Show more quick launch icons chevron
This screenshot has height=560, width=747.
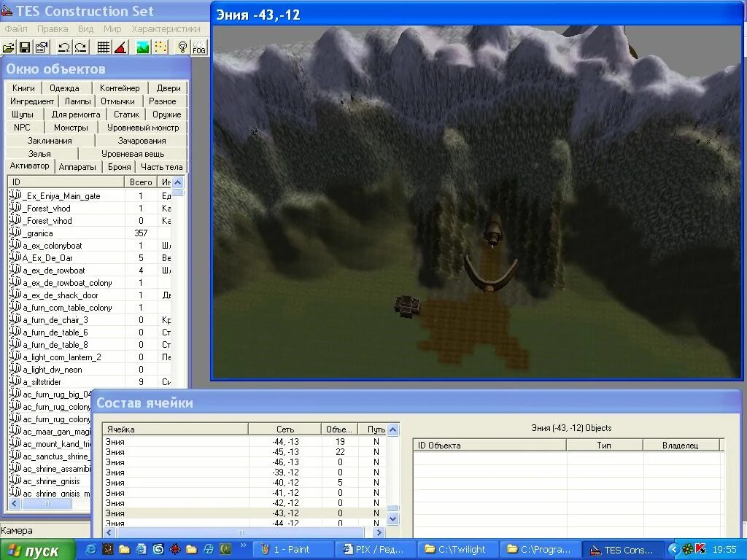tap(244, 545)
